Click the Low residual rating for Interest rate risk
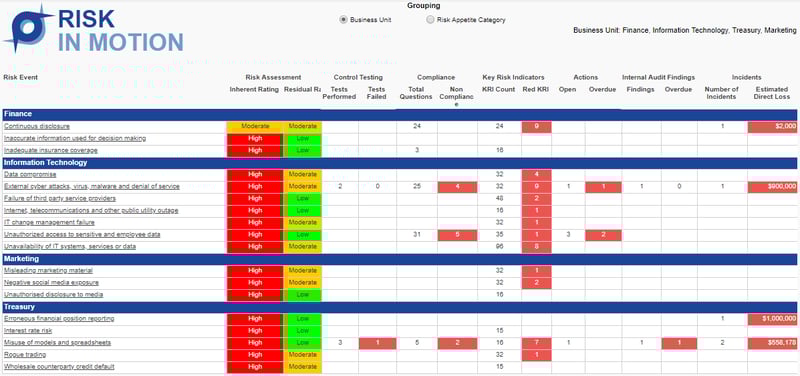The image size is (800, 376). [x=303, y=331]
